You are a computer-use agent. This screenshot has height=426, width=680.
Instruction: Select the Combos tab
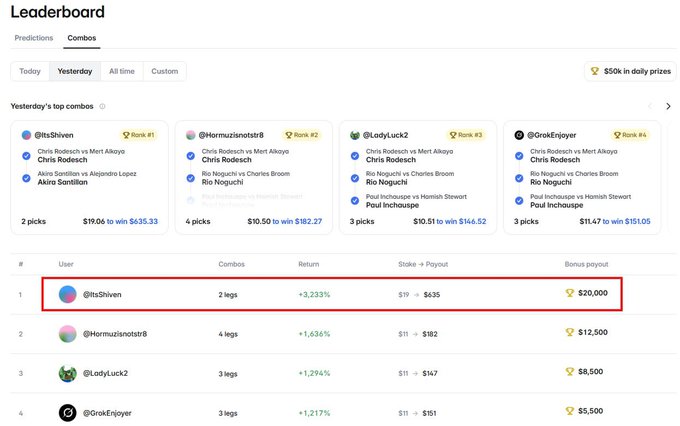point(82,38)
